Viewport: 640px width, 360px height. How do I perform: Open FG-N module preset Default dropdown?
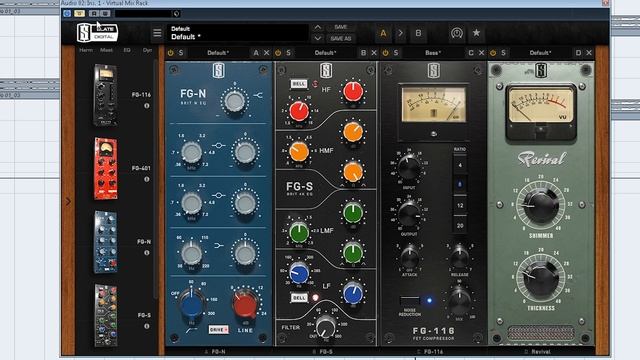pyautogui.click(x=218, y=53)
